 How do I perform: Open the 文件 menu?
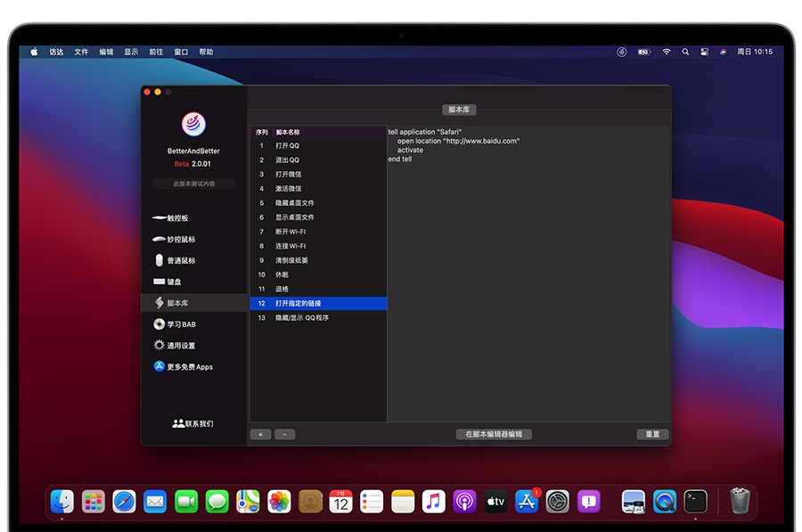[x=81, y=52]
